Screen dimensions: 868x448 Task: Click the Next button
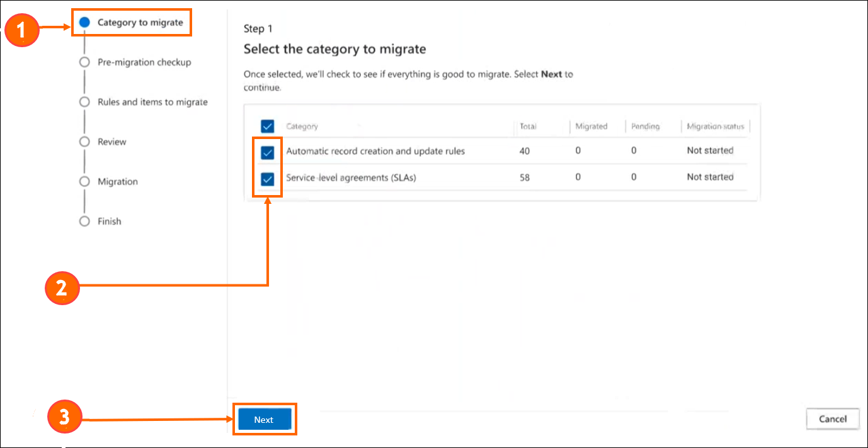pos(264,420)
